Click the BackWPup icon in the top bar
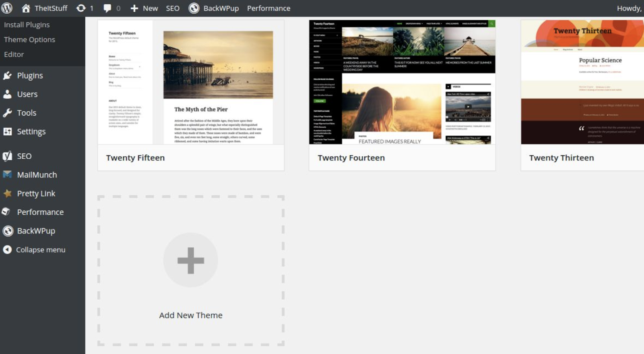This screenshot has height=354, width=644. [x=194, y=8]
